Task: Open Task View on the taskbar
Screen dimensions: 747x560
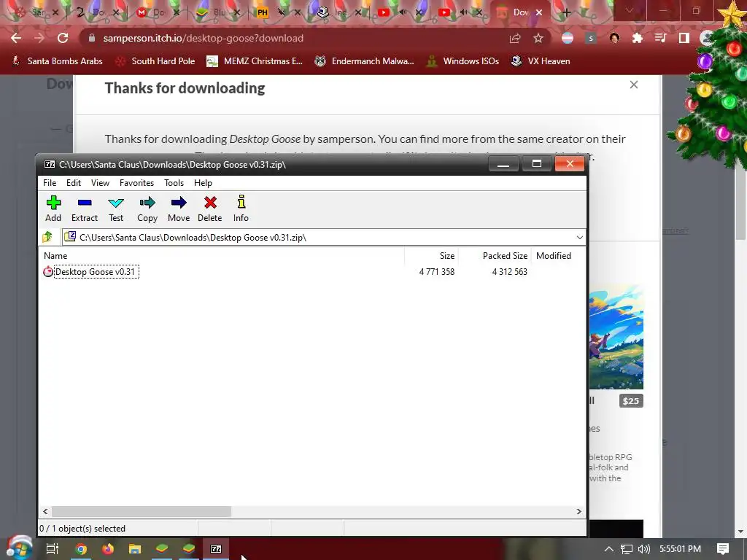Action: pos(53,548)
